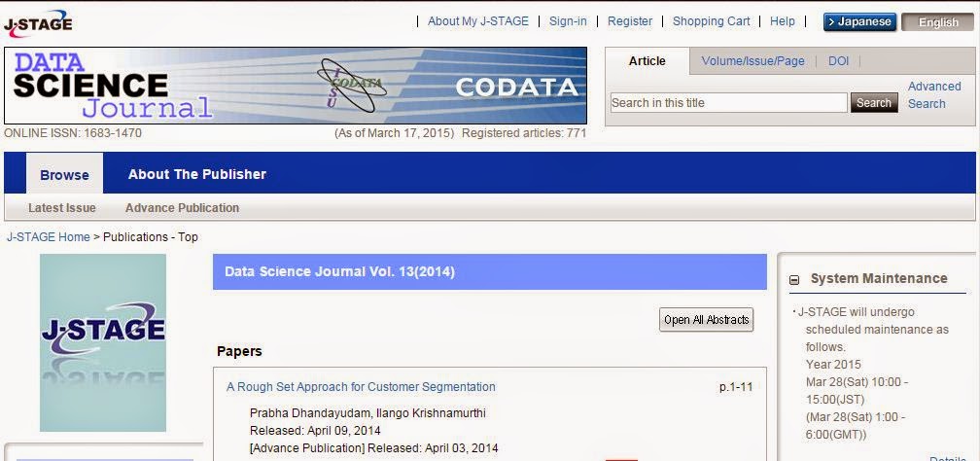Click the 'System Maintenance' heading text
Screen dimensions: 980x461
(879, 278)
